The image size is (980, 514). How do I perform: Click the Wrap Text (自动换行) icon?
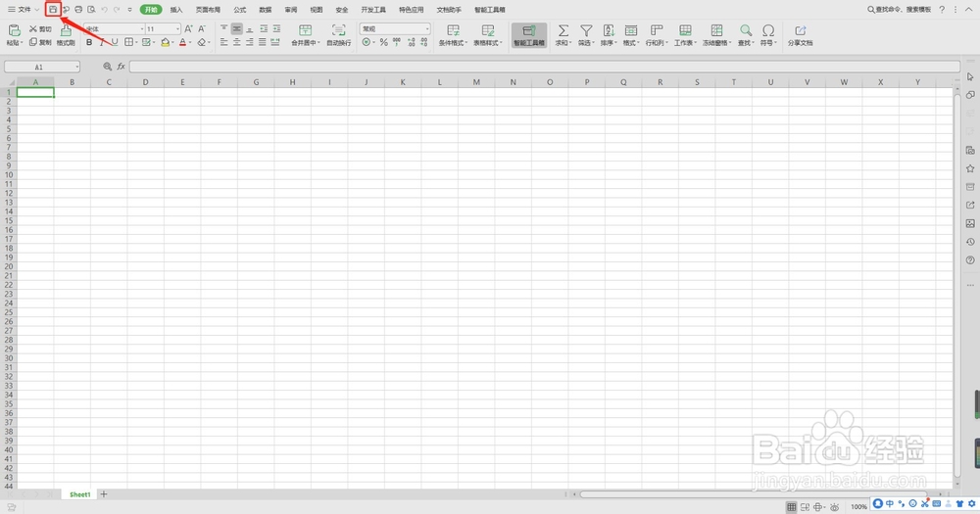coord(338,30)
